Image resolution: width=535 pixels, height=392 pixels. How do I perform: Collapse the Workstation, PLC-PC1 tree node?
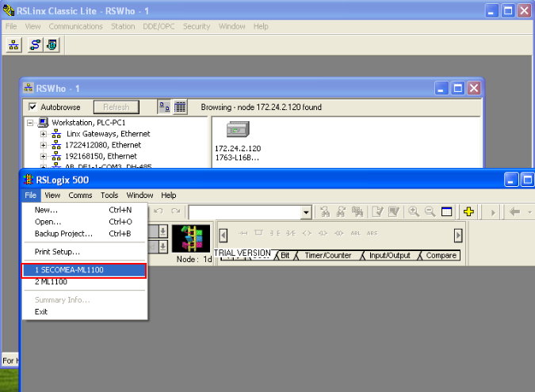30,123
